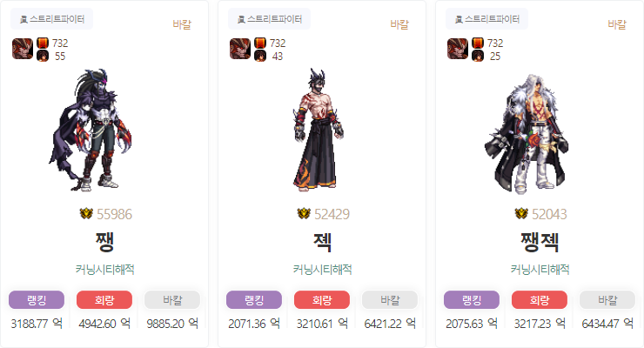Click the demon portrait icon on 쨍젹's card
This screenshot has height=348, width=644.
click(458, 49)
